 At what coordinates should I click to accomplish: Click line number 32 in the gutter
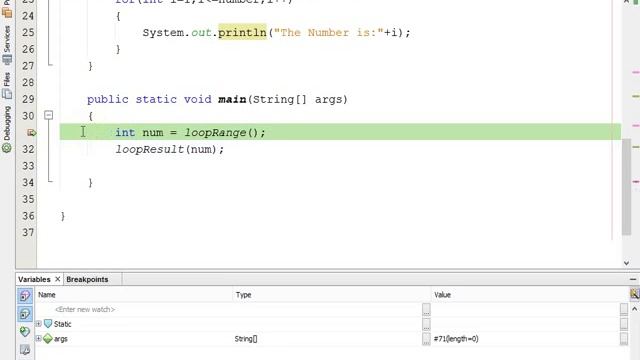coord(28,149)
